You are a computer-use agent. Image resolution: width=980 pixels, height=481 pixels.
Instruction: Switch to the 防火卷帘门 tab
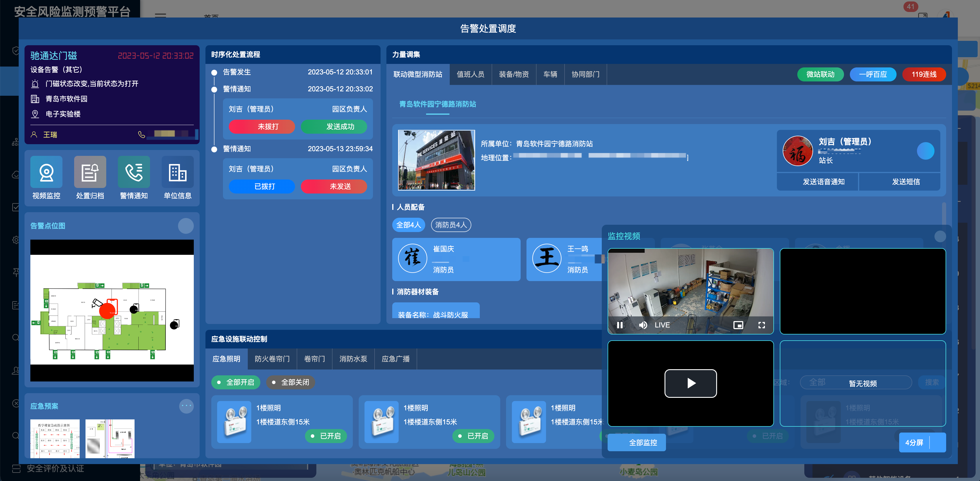[272, 359]
